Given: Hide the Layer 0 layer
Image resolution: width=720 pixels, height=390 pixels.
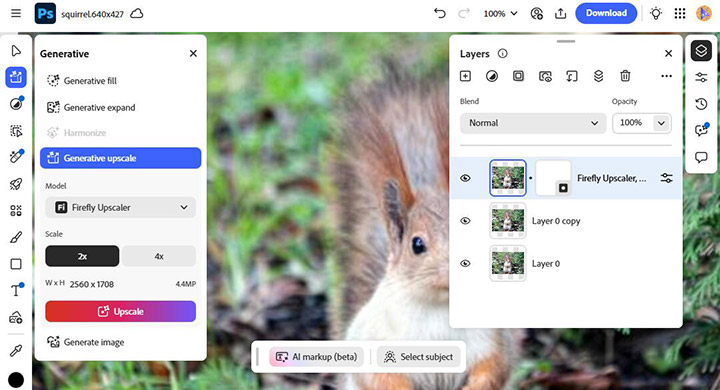Looking at the screenshot, I should (x=465, y=264).
